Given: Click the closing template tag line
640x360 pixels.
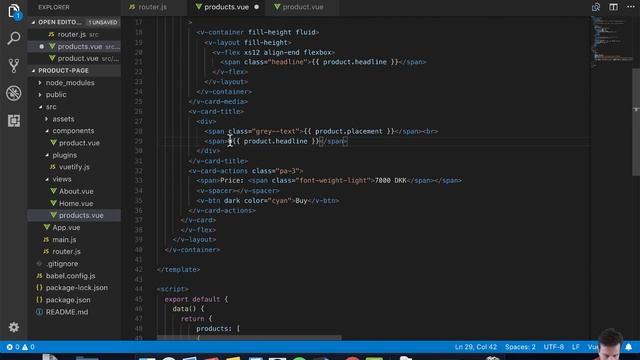Looking at the screenshot, I should click(178, 269).
